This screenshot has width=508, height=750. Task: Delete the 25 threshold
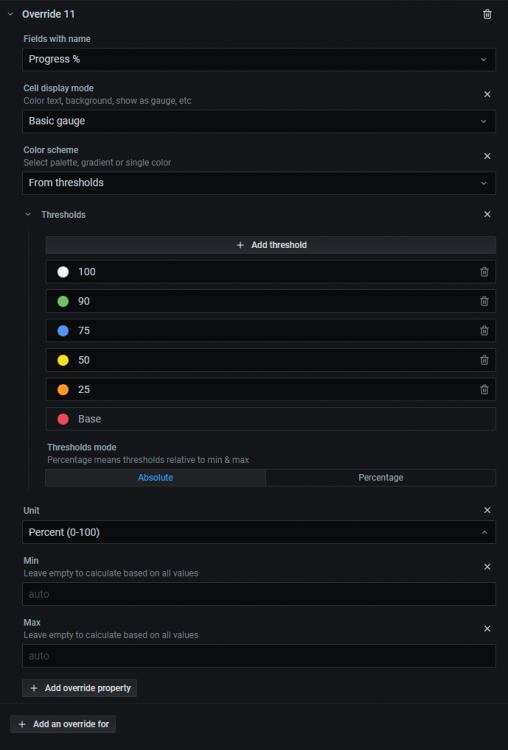(x=484, y=390)
